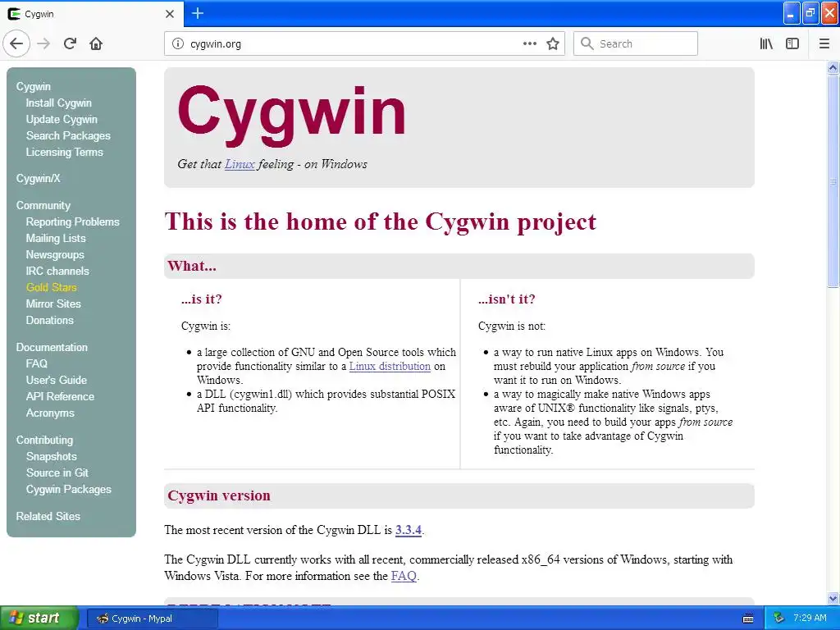Click the top Cygwin sidebar heading
The height and width of the screenshot is (630, 840).
pos(33,87)
